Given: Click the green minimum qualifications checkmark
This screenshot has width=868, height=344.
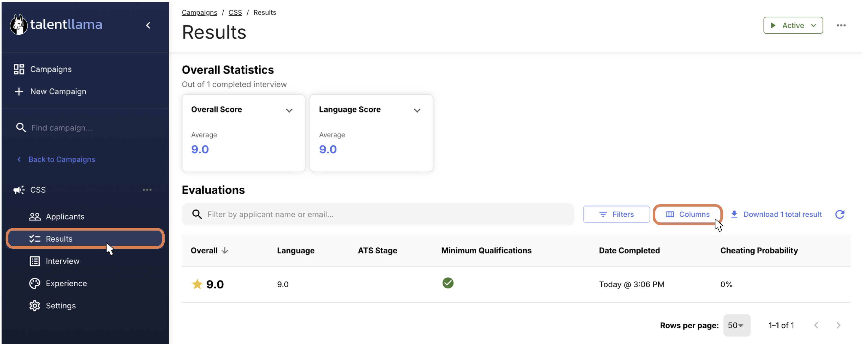Looking at the screenshot, I should pyautogui.click(x=448, y=283).
